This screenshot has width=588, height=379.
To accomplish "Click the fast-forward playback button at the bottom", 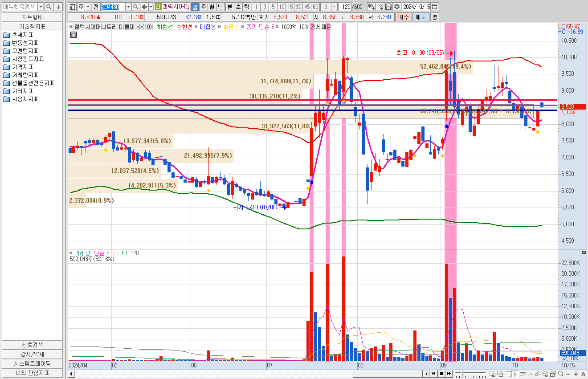I will pos(449,374).
